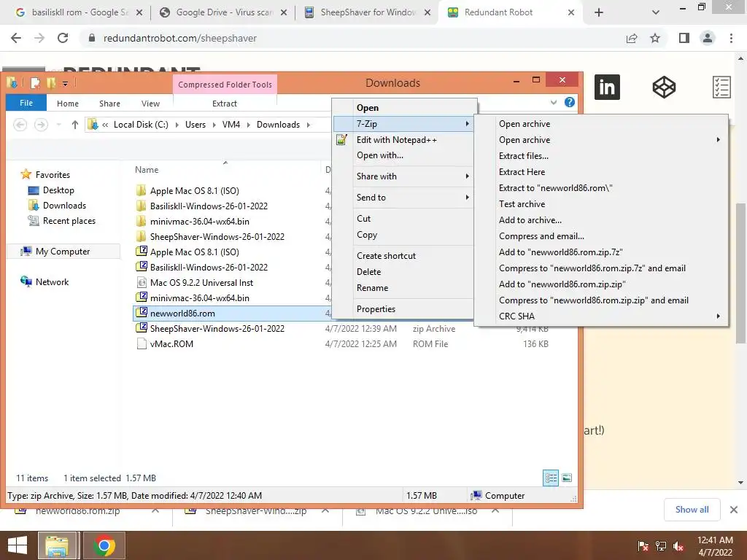The height and width of the screenshot is (560, 747).
Task: Open Chrome three-dot menu
Action: [x=731, y=38]
